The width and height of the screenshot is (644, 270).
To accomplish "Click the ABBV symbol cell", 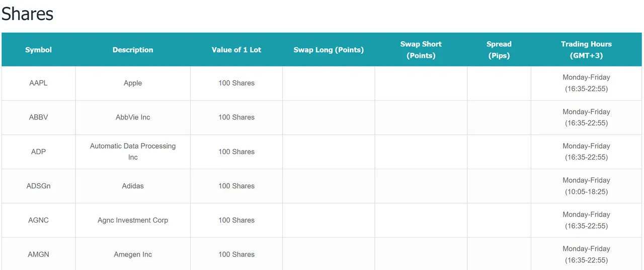I will click(38, 117).
